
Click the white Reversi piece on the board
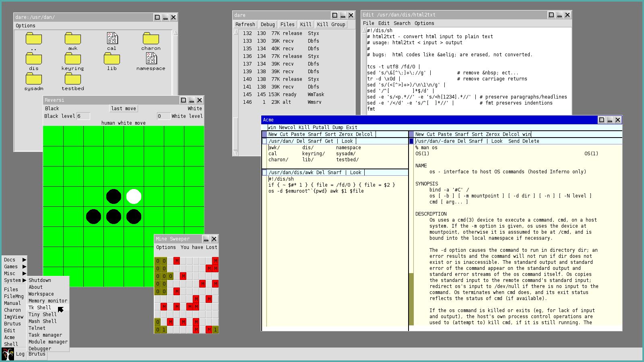click(x=134, y=197)
